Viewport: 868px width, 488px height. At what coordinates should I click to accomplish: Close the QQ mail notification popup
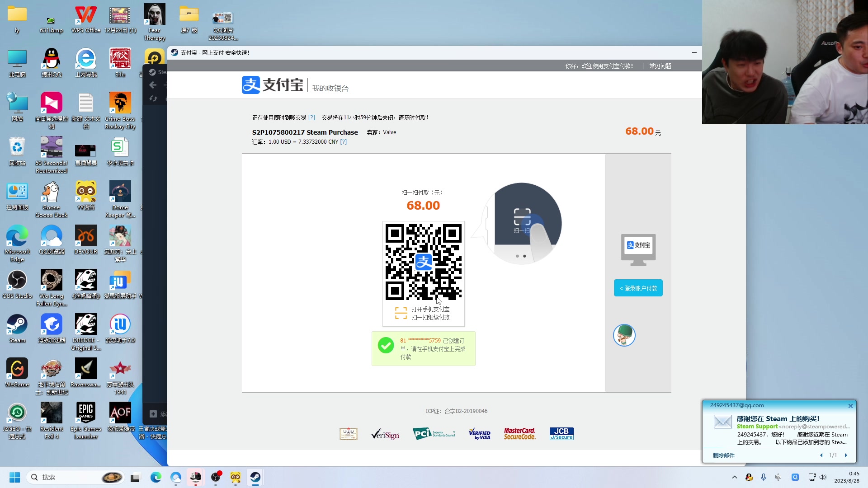pyautogui.click(x=850, y=406)
